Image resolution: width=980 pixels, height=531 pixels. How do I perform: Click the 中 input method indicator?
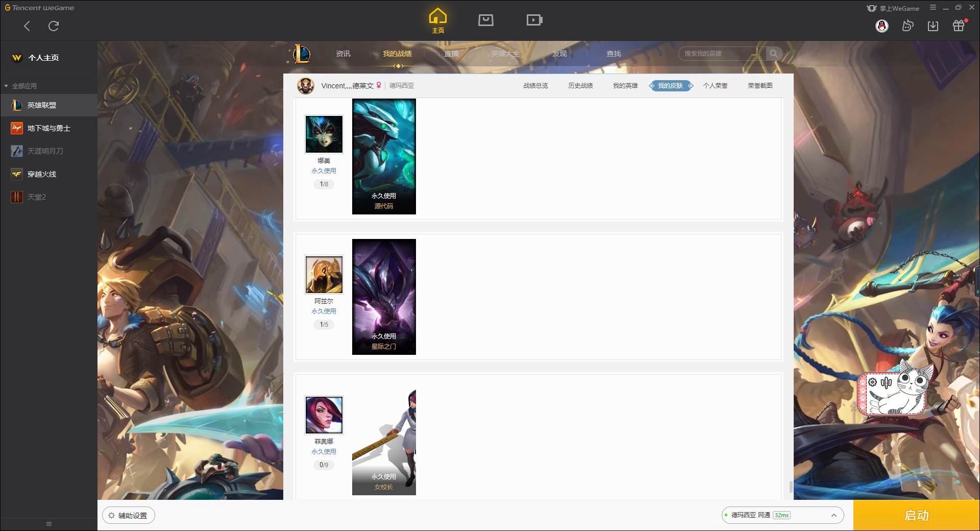point(886,382)
